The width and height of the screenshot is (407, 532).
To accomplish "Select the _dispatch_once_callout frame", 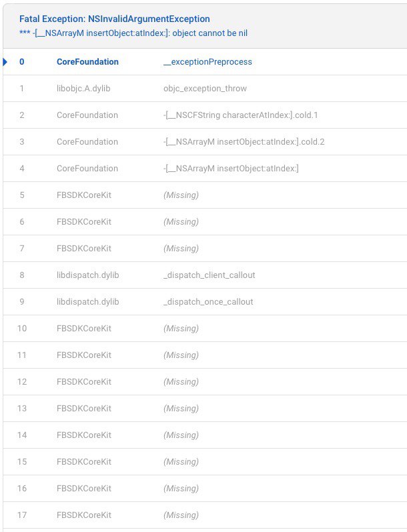I will point(208,302).
